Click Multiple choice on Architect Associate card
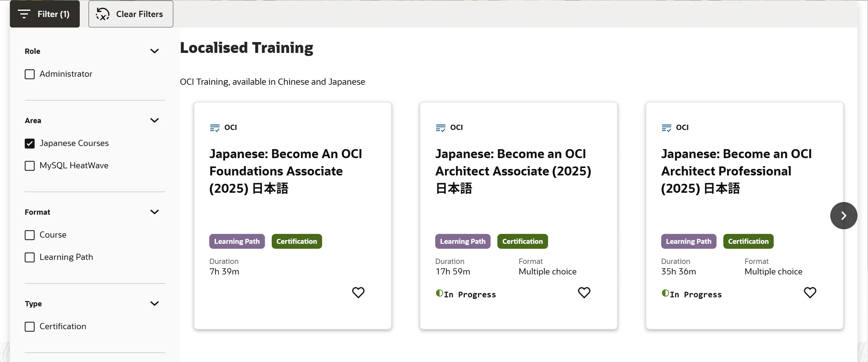This screenshot has width=868, height=362. [x=547, y=272]
